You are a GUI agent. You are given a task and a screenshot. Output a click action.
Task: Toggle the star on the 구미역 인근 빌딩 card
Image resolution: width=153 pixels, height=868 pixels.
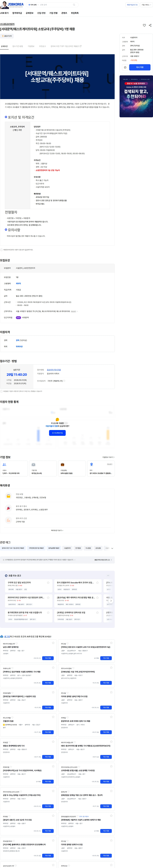(48, 583)
